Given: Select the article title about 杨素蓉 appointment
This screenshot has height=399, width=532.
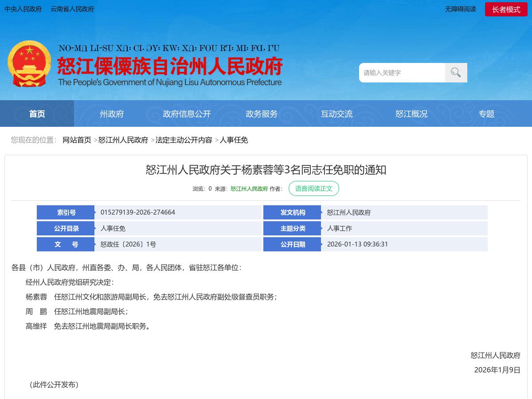Looking at the screenshot, I should coord(266,170).
